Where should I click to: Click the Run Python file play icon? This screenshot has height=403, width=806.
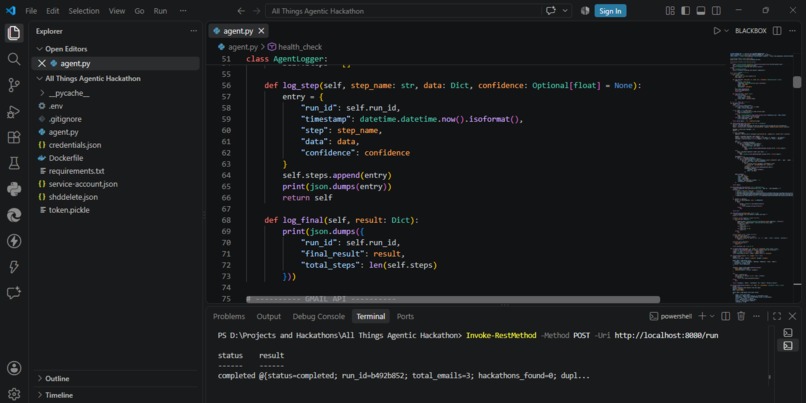717,31
